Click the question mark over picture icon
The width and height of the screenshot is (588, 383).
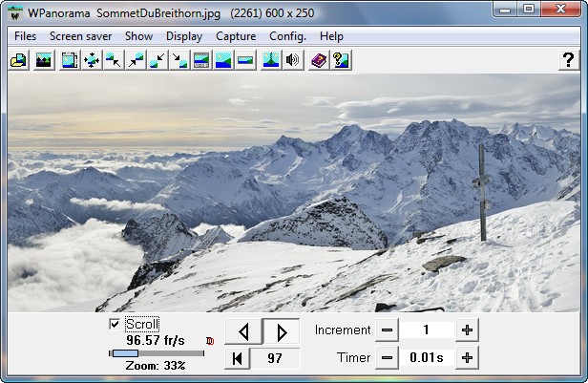[342, 60]
